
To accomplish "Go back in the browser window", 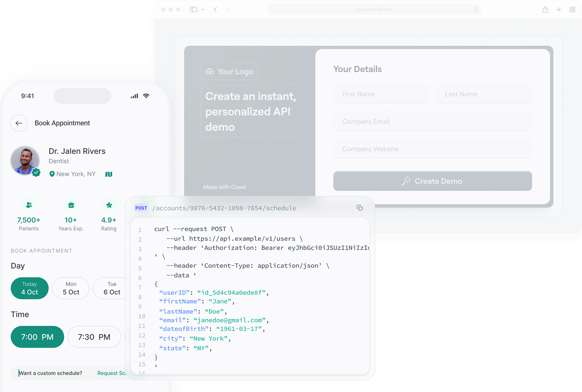I will coord(215,10).
